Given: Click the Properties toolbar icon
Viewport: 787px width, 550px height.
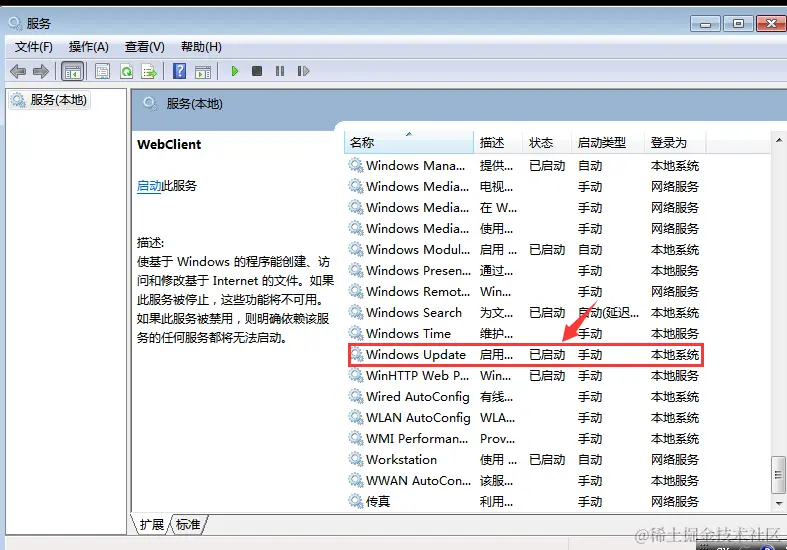Looking at the screenshot, I should pyautogui.click(x=102, y=71).
